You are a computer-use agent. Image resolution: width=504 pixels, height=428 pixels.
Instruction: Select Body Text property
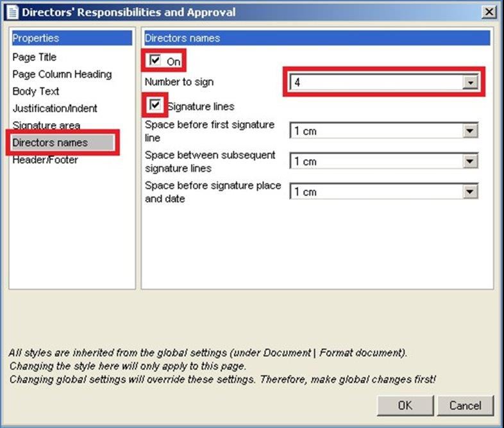36,91
